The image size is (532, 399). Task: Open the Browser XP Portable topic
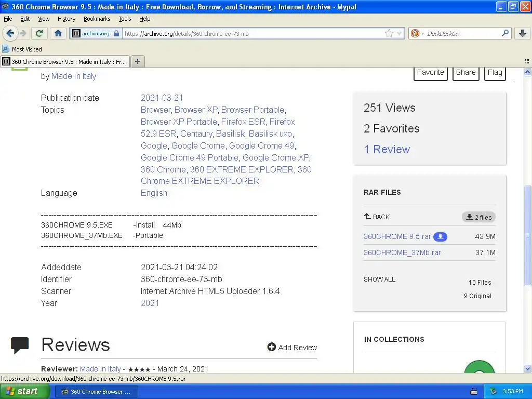tap(179, 122)
